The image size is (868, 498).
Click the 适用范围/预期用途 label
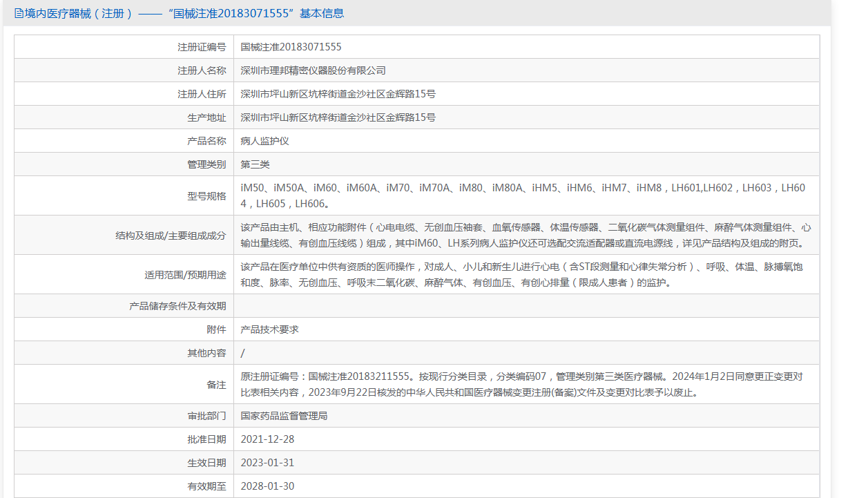click(x=185, y=275)
